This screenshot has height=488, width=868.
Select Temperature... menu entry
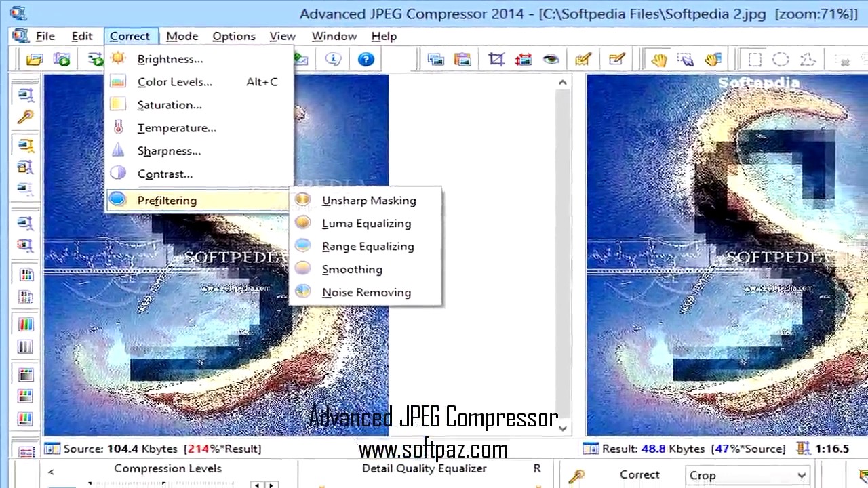point(199,128)
